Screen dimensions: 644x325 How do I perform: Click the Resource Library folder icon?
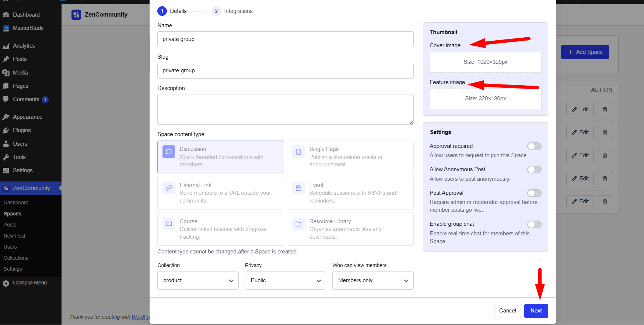point(298,224)
